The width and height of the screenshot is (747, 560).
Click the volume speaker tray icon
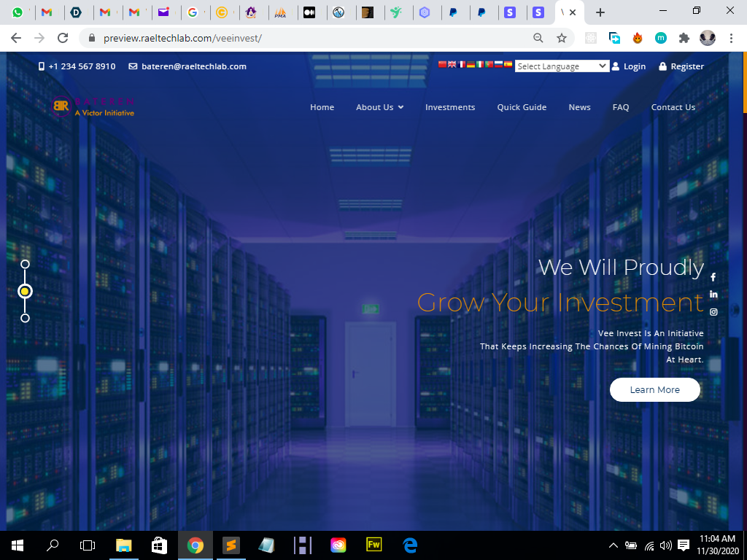(665, 545)
